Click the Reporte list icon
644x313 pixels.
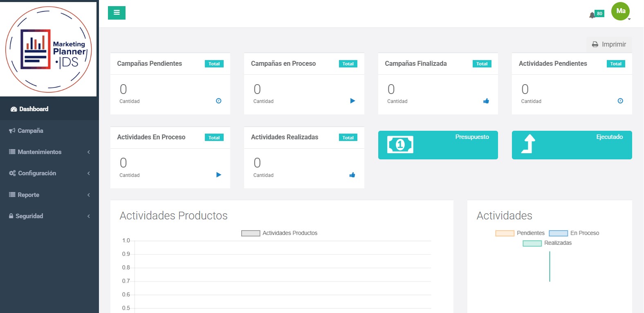(12, 195)
